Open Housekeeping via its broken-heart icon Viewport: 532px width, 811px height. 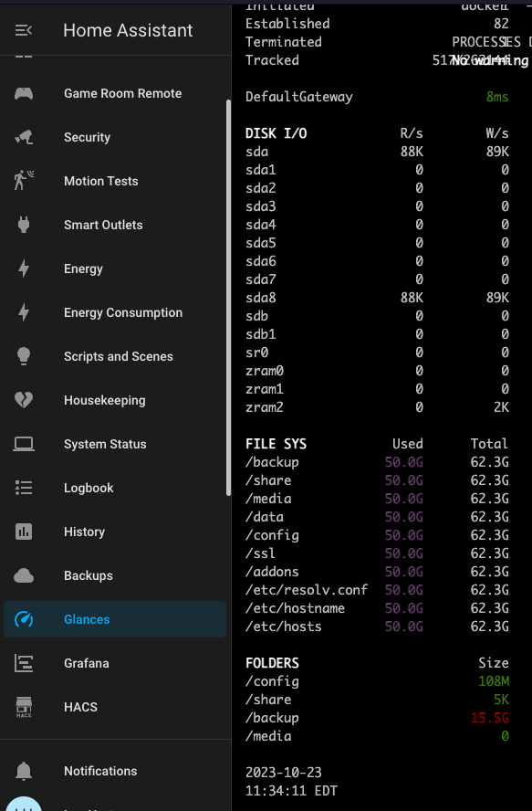click(23, 400)
